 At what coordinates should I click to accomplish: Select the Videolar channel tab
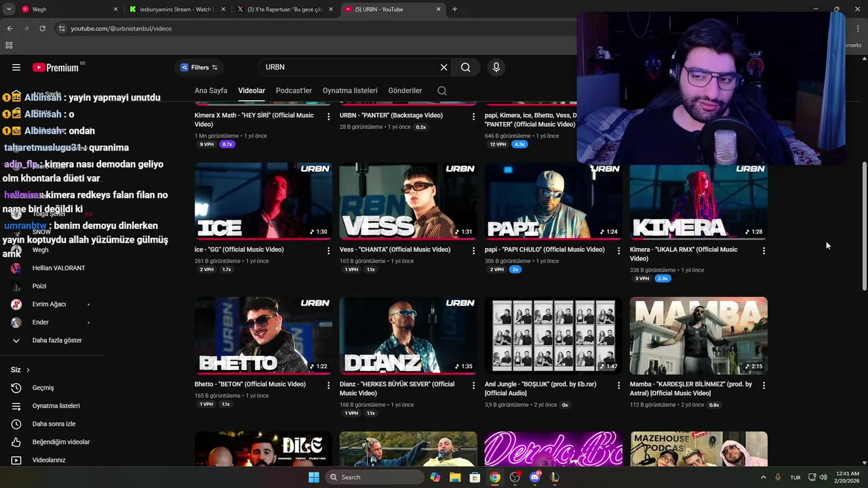252,91
